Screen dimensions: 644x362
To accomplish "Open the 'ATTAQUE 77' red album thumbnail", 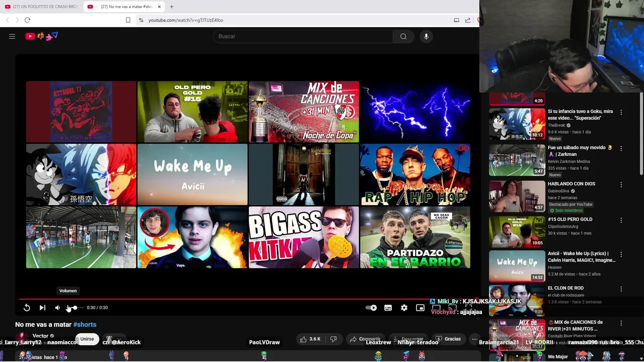I will click(x=81, y=112).
